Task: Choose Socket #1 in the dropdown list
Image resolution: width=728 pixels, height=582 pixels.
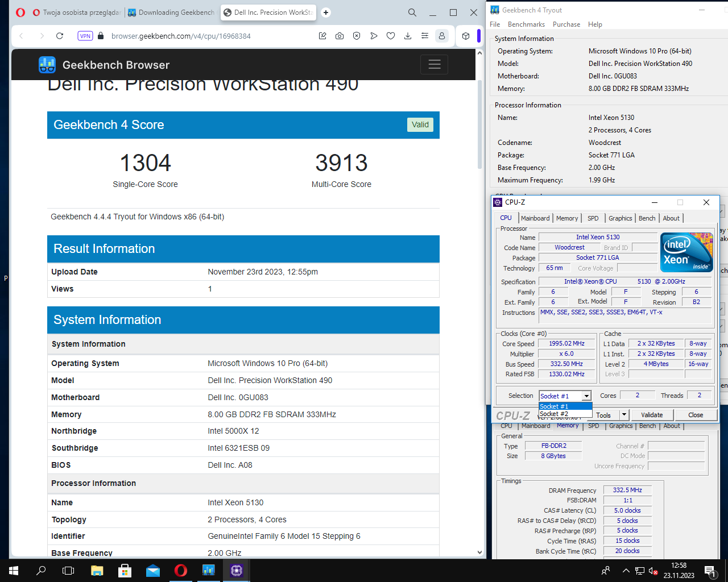Action: 565,406
